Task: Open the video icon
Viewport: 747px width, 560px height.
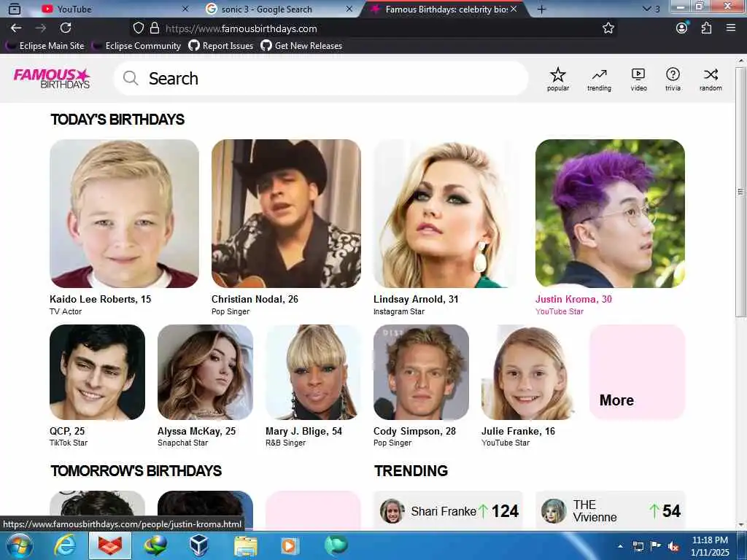Action: 638,79
